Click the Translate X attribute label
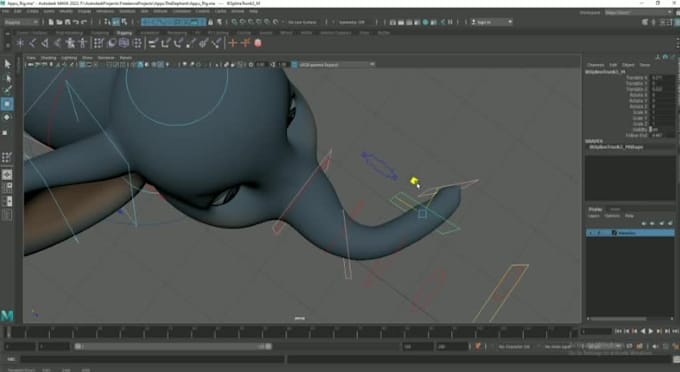 pyautogui.click(x=636, y=78)
